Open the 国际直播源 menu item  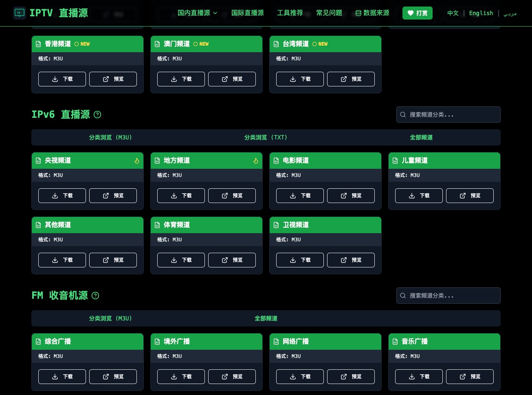pos(248,13)
